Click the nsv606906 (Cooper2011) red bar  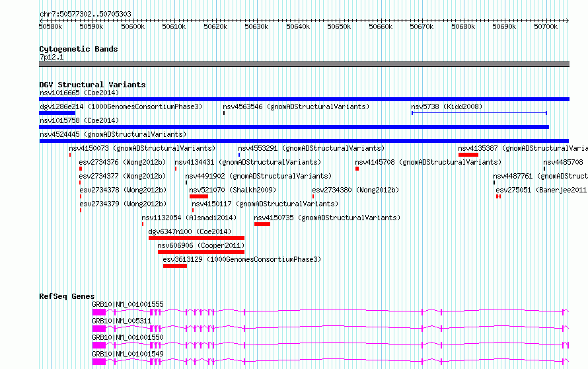click(201, 252)
